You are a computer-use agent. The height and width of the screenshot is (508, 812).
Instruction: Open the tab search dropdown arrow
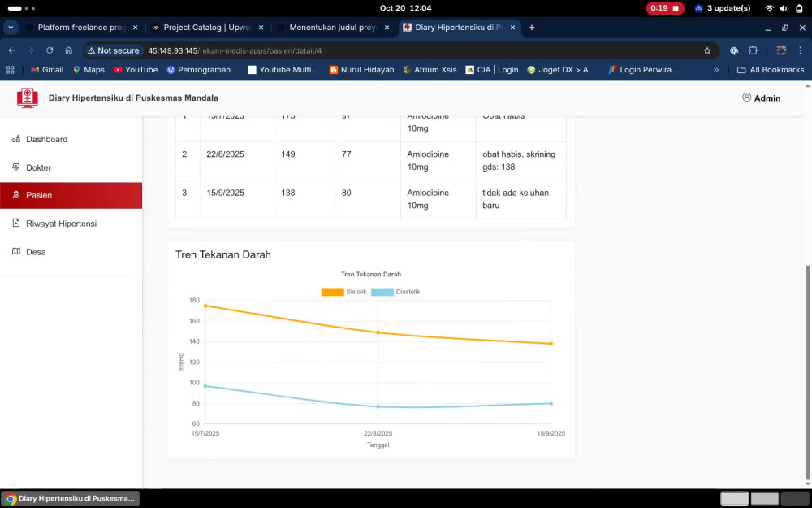(x=11, y=28)
